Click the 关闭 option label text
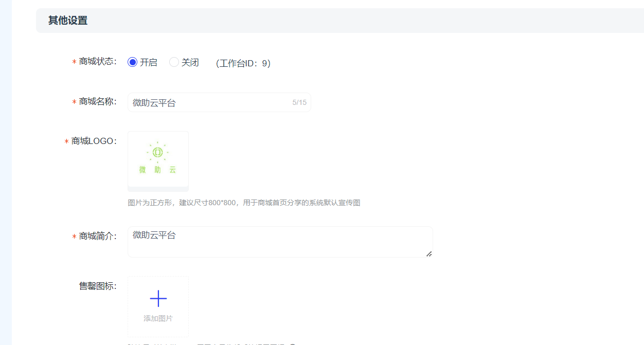The height and width of the screenshot is (345, 644). (x=190, y=63)
